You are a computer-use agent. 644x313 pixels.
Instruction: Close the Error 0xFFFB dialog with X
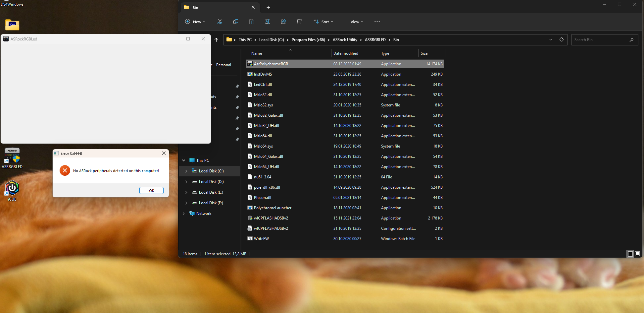[164, 153]
